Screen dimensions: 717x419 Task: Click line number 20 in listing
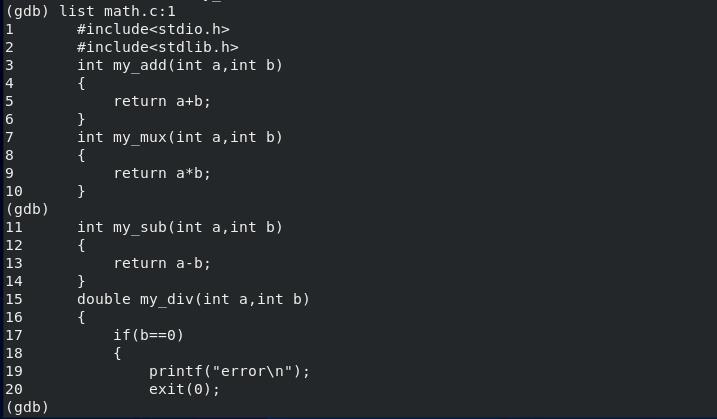coord(14,389)
